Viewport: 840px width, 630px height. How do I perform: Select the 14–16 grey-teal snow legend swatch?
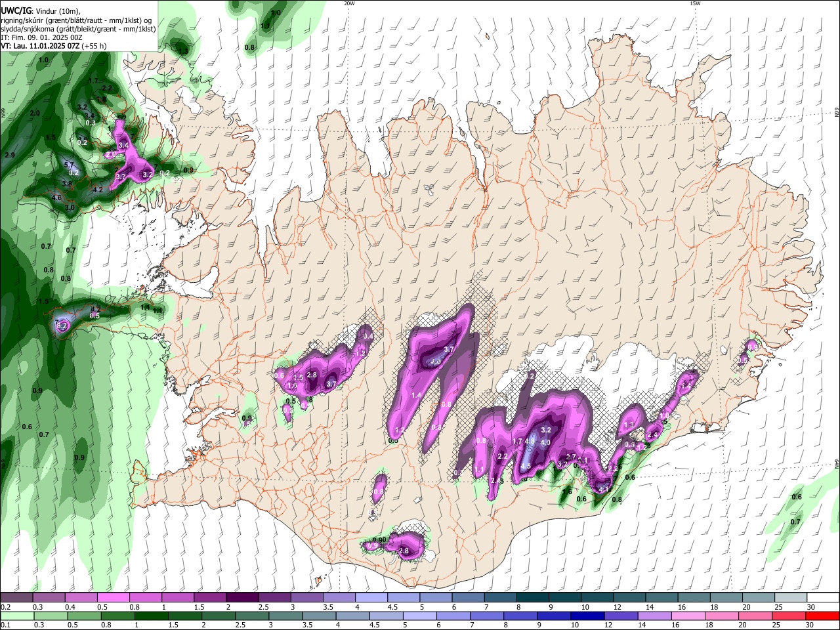(661, 597)
